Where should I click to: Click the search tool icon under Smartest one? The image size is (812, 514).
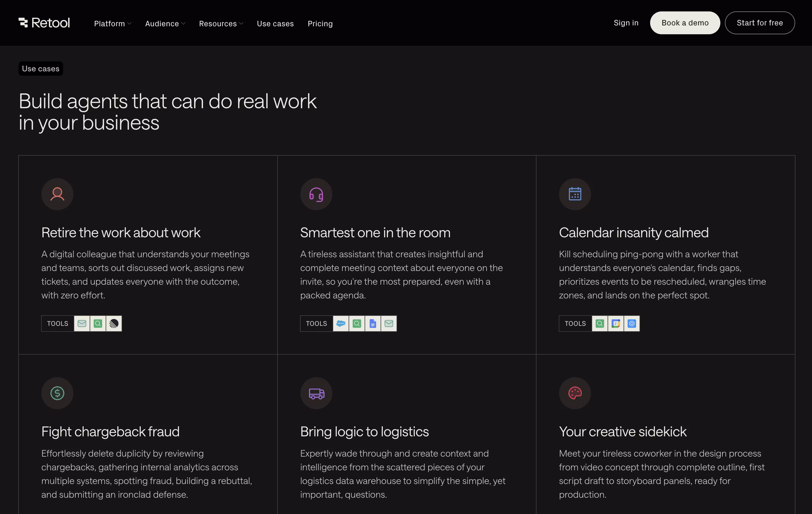(357, 324)
